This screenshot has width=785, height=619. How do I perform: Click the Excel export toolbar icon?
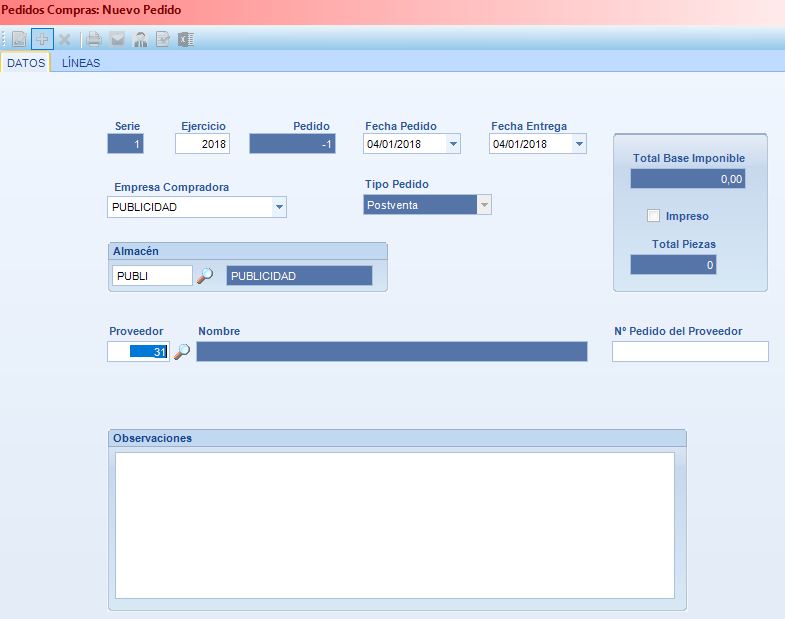(x=186, y=40)
